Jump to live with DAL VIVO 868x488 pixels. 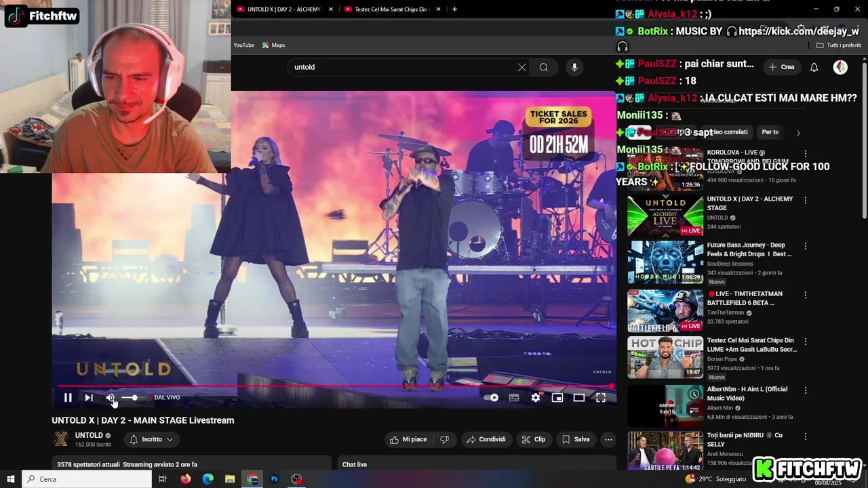point(167,398)
